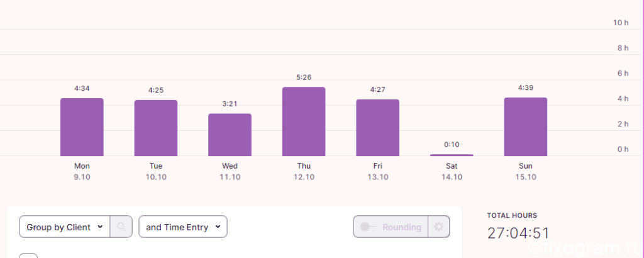Expand the and Time Entry dropdown

(x=183, y=227)
